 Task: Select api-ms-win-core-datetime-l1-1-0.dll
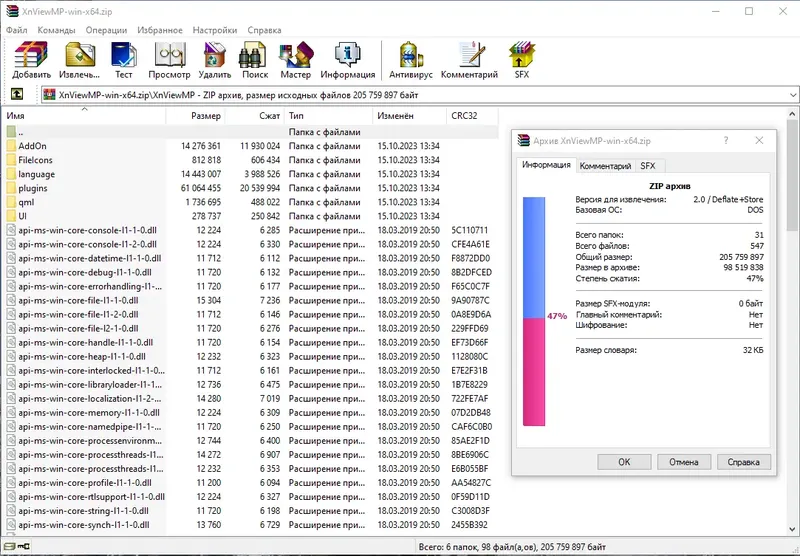(250, 258)
